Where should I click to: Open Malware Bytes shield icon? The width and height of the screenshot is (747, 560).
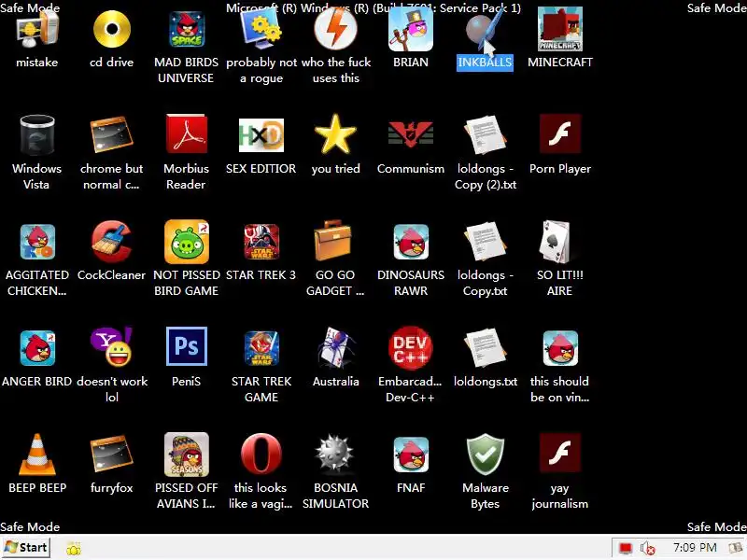click(x=485, y=455)
